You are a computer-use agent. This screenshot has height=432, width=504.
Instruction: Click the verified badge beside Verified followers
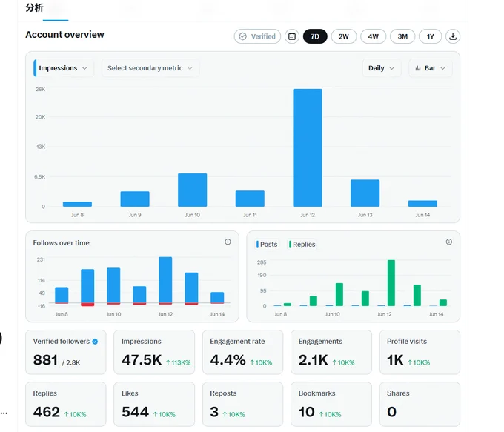(x=95, y=342)
